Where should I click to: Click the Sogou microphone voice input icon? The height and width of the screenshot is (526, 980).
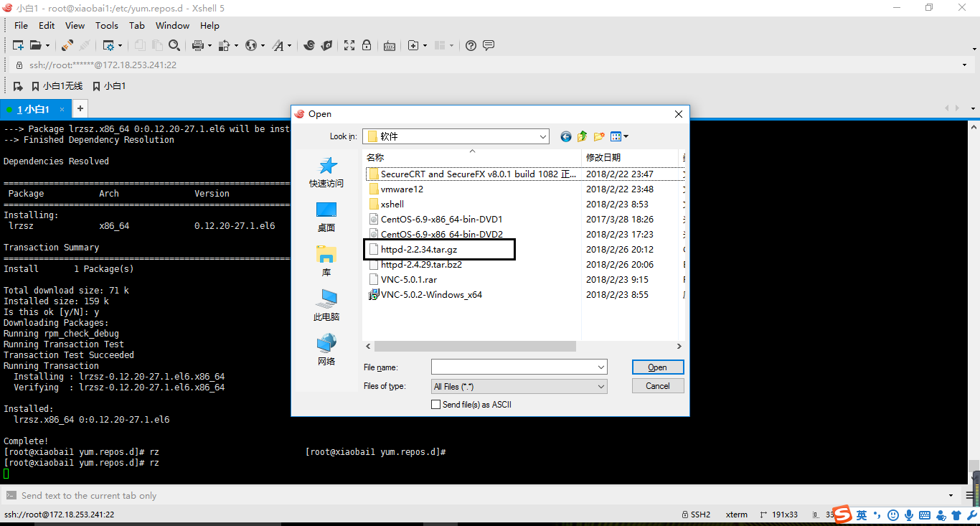909,515
